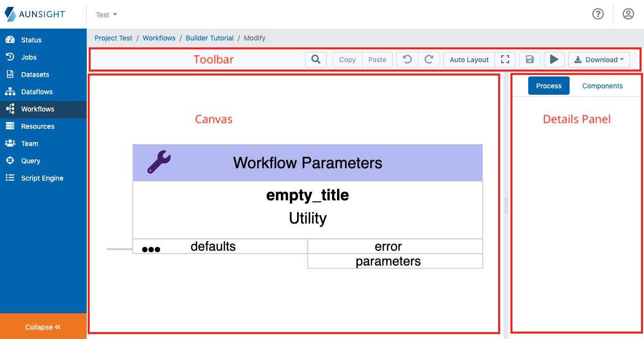Image resolution: width=644 pixels, height=339 pixels.
Task: Run the workflow using the play icon
Action: coord(554,59)
